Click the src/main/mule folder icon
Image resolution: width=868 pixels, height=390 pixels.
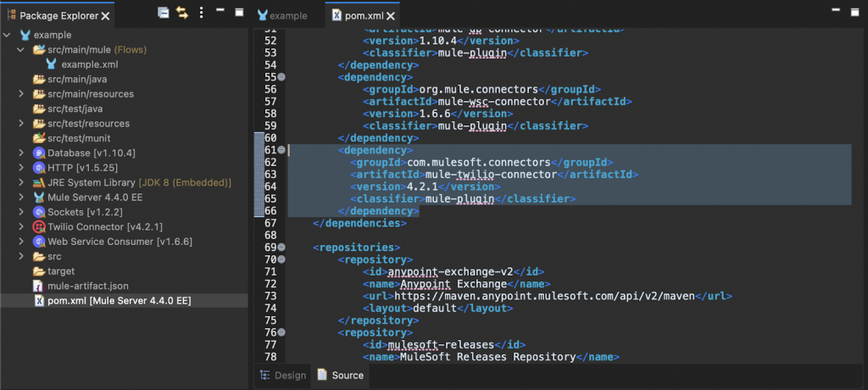(x=39, y=50)
